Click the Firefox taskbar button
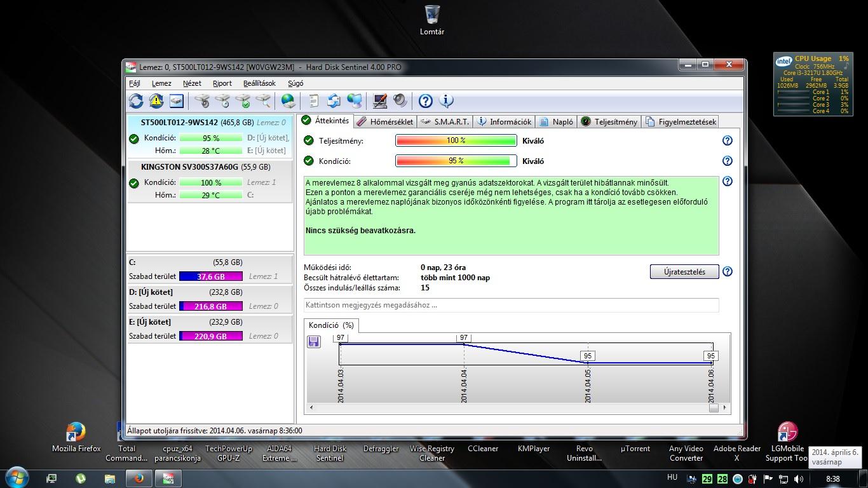Screen dimensions: 868x488 coord(139,478)
